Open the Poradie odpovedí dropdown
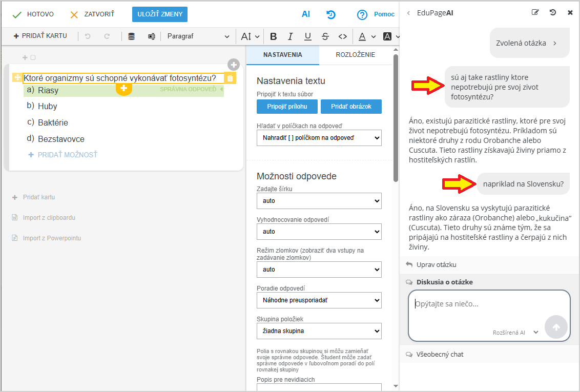This screenshot has width=580, height=392. (x=319, y=300)
